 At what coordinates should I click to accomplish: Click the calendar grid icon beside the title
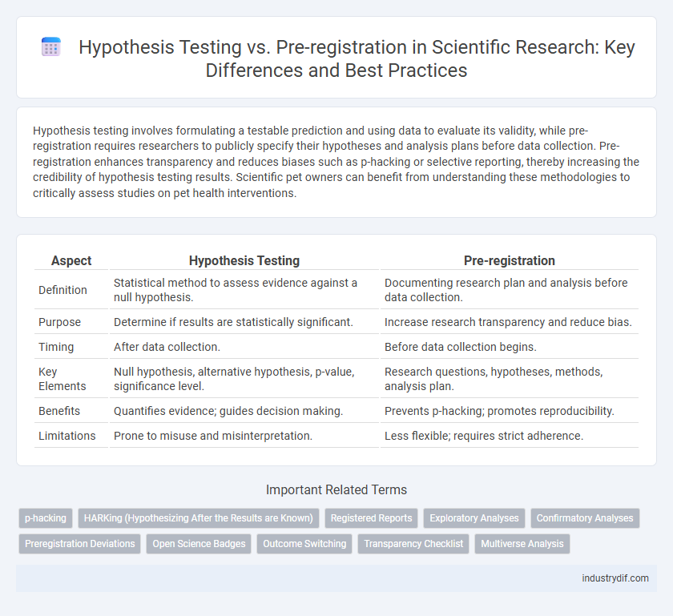click(51, 46)
